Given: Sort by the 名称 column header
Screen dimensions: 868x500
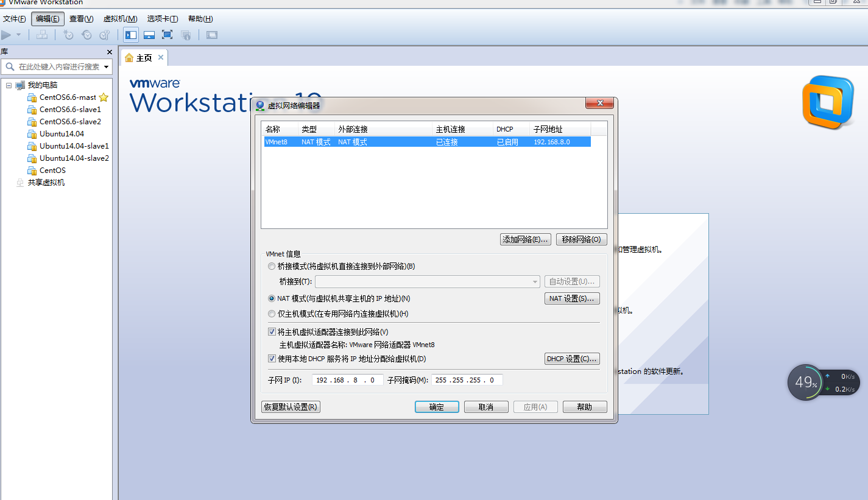Looking at the screenshot, I should 280,129.
